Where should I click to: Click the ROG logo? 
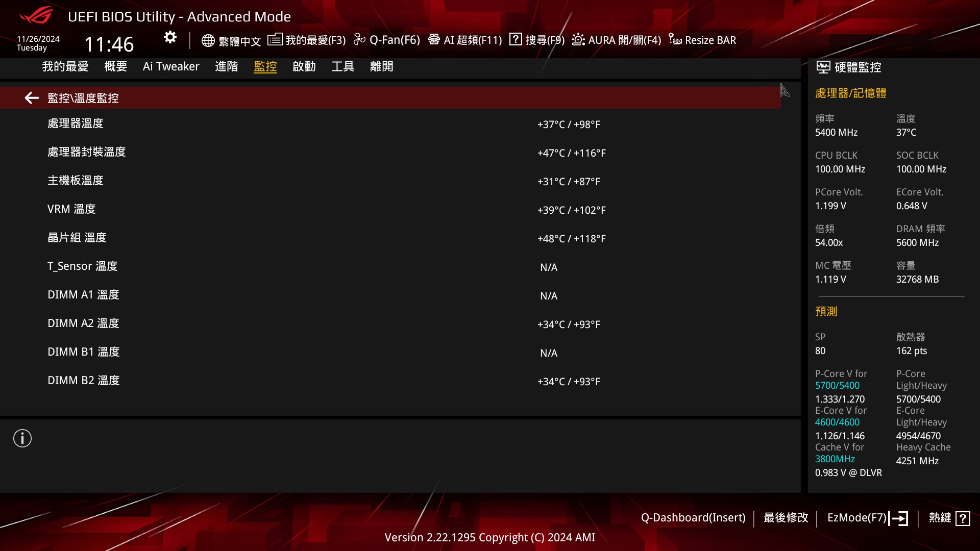click(x=36, y=15)
